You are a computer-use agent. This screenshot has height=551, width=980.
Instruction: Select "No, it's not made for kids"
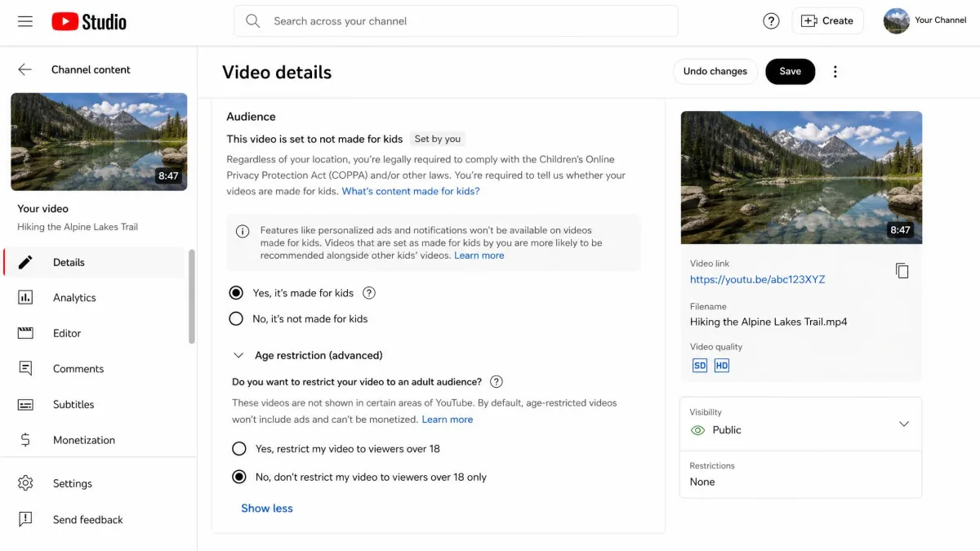click(236, 319)
